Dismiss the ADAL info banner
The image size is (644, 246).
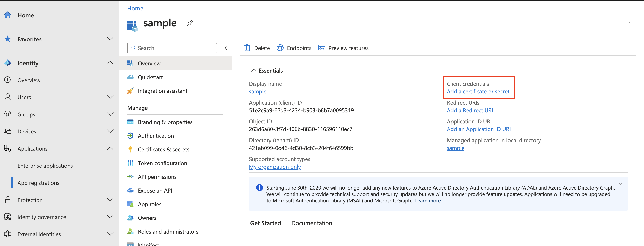tap(620, 184)
